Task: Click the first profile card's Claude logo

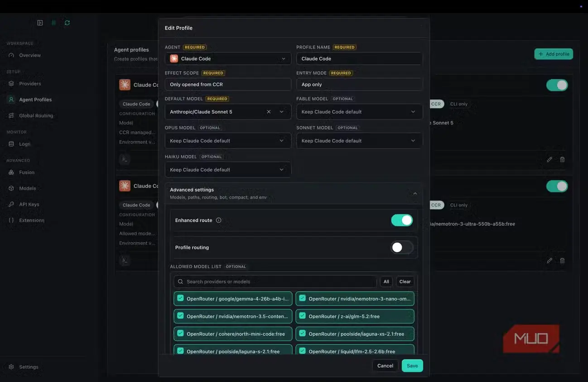Action: [125, 85]
